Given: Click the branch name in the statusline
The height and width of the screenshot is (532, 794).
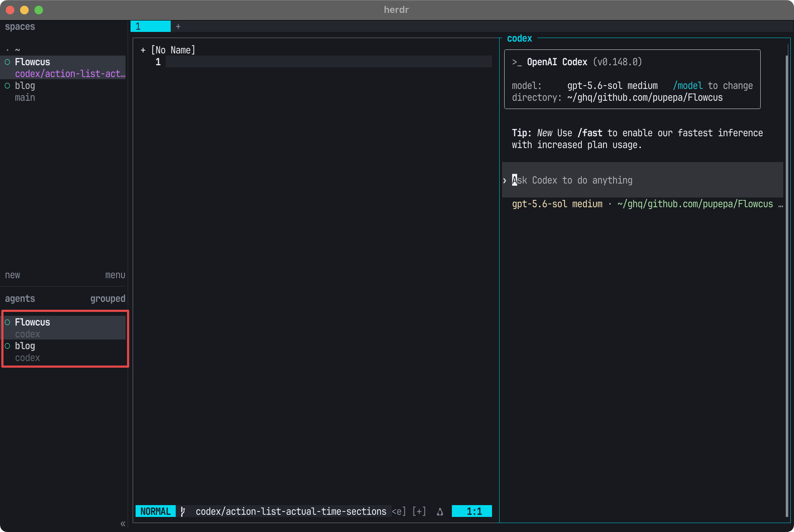Looking at the screenshot, I should pyautogui.click(x=291, y=511).
